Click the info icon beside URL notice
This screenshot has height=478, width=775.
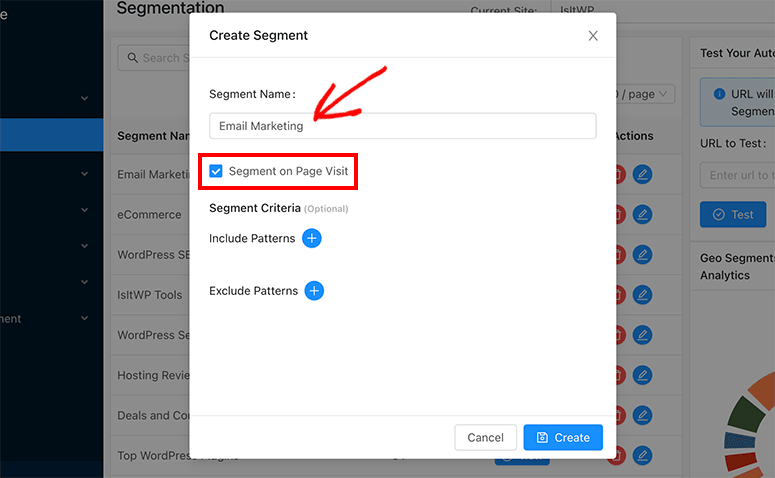tap(717, 94)
